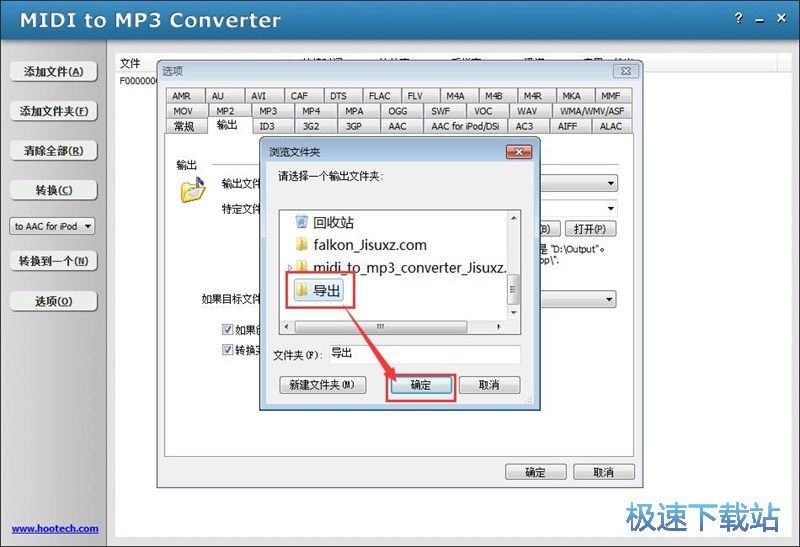
Task: Click the 添加文件夹(F) button
Action: (x=54, y=111)
